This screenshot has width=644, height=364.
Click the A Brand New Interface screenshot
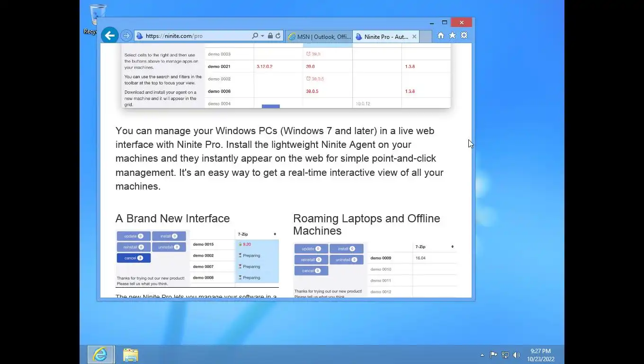coord(197,259)
